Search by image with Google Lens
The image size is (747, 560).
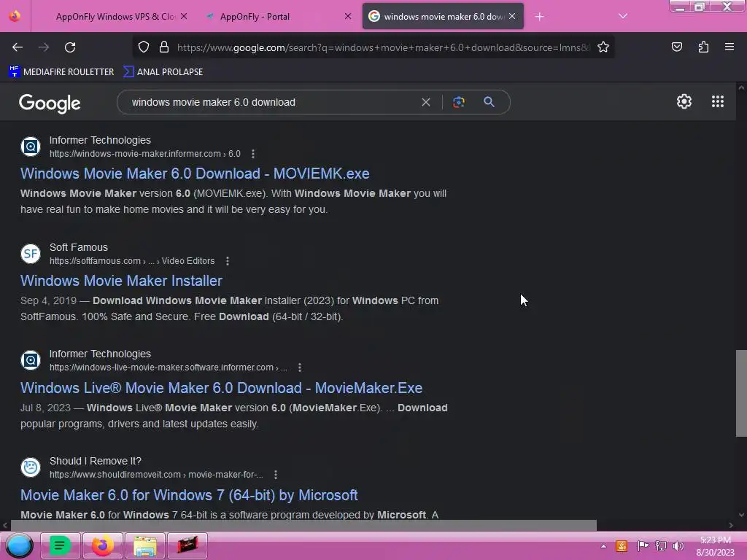click(x=458, y=102)
